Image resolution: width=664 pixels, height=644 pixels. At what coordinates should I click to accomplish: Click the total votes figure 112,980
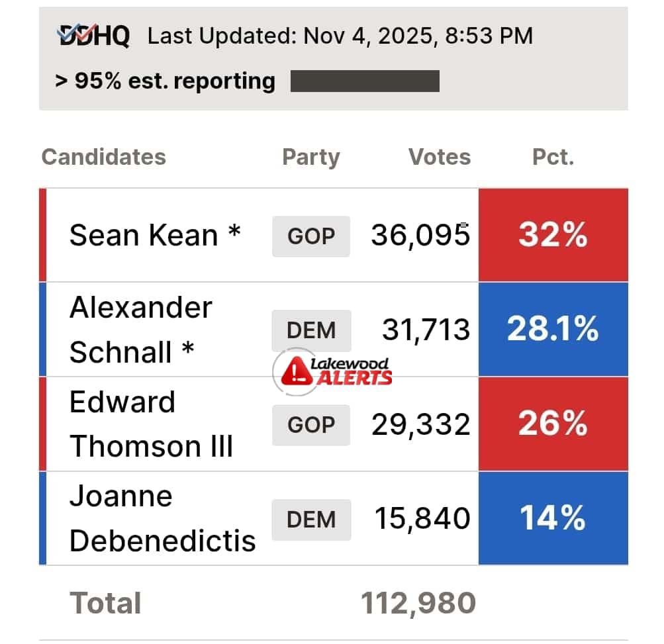pyautogui.click(x=418, y=603)
